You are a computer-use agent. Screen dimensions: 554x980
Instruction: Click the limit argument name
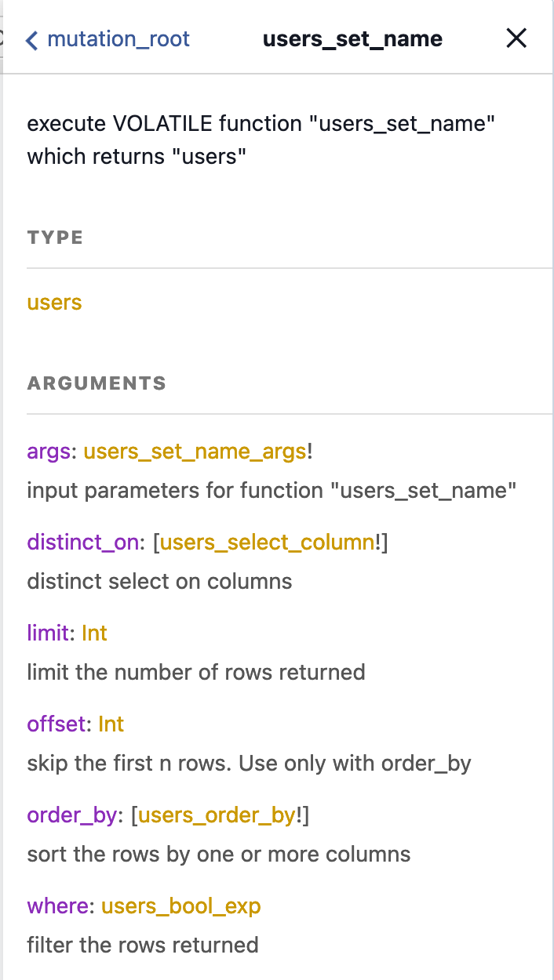[x=49, y=633]
